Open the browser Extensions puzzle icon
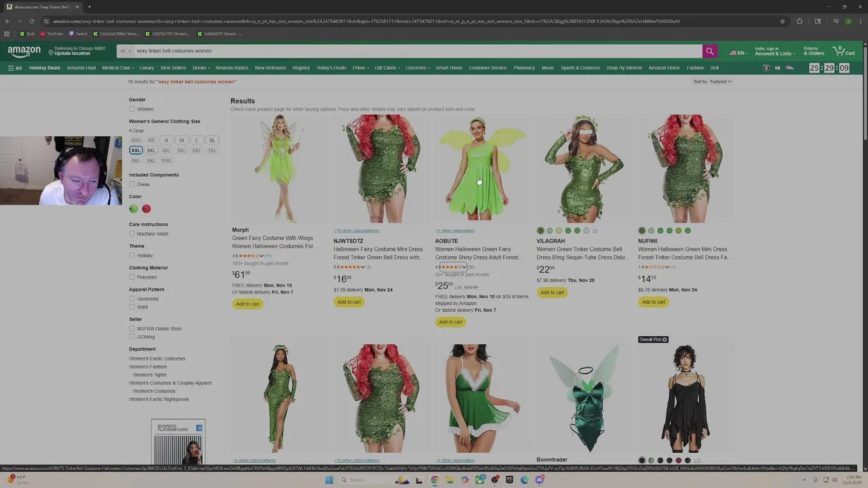This screenshot has width=868, height=488. [800, 21]
